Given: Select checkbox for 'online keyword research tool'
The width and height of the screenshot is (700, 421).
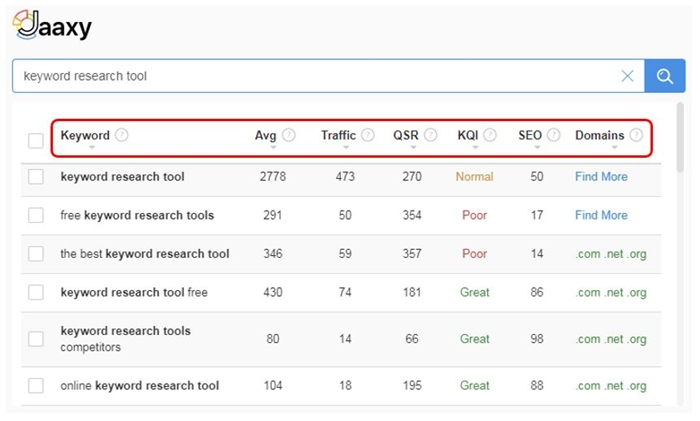Looking at the screenshot, I should tap(36, 385).
